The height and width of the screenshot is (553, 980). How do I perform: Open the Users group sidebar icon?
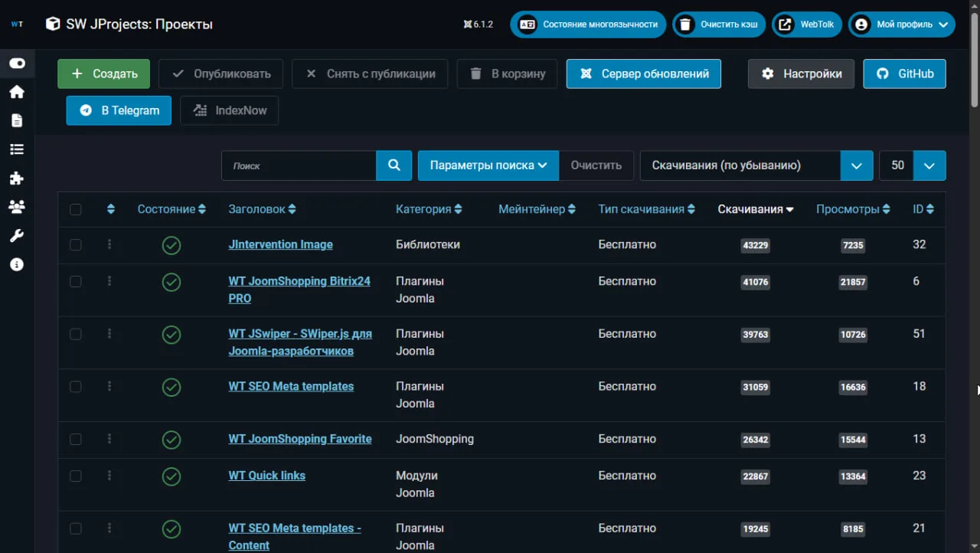click(17, 207)
